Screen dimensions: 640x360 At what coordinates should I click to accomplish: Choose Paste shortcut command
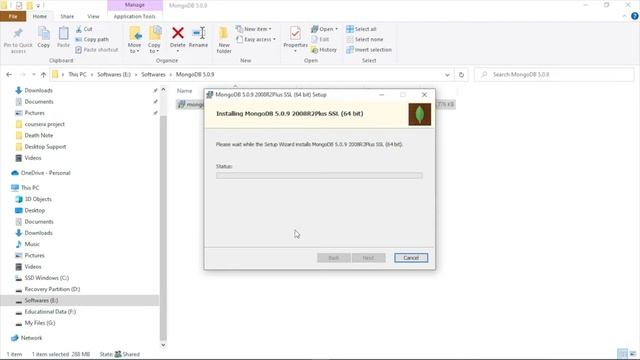(97, 49)
